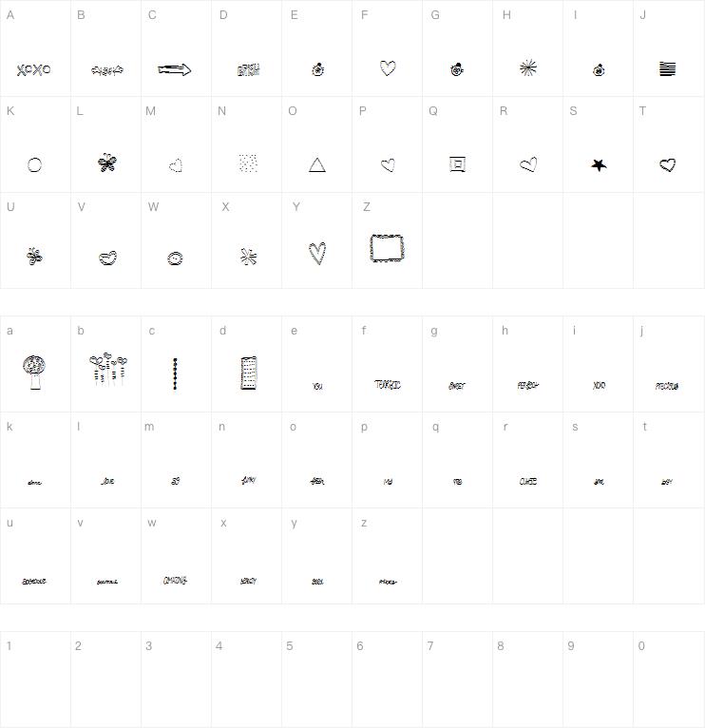Click the word glyph under lowercase u

point(34,582)
